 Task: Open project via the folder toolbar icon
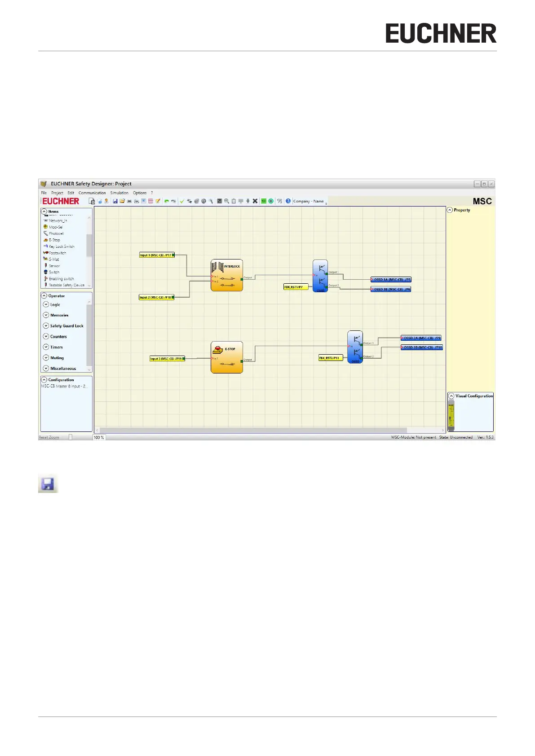122,201
